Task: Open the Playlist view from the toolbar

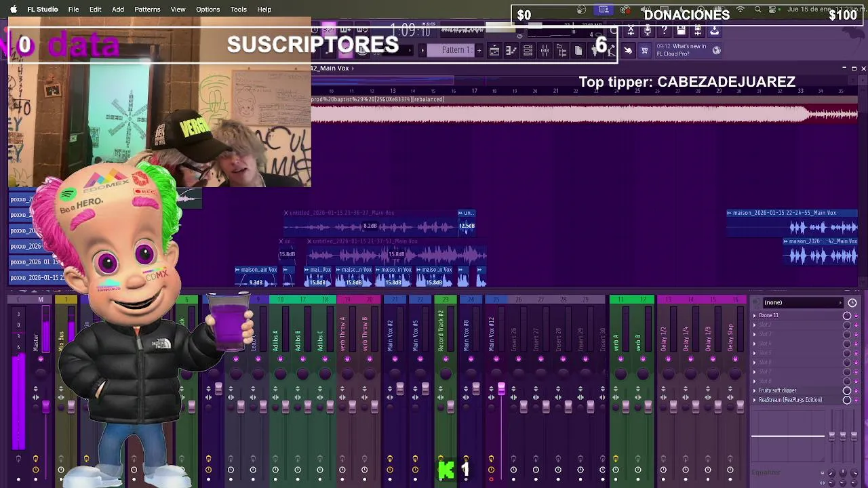Action: 494,51
